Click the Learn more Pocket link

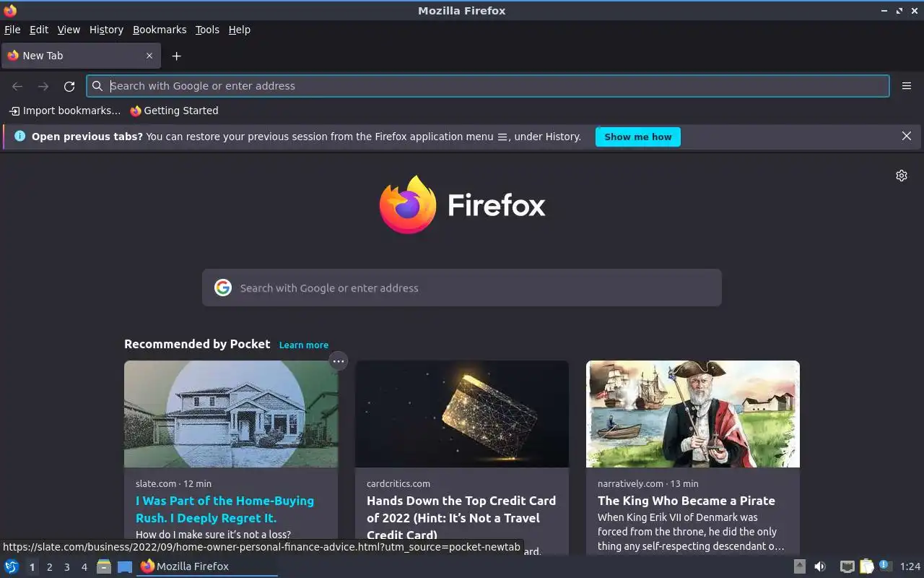(304, 345)
